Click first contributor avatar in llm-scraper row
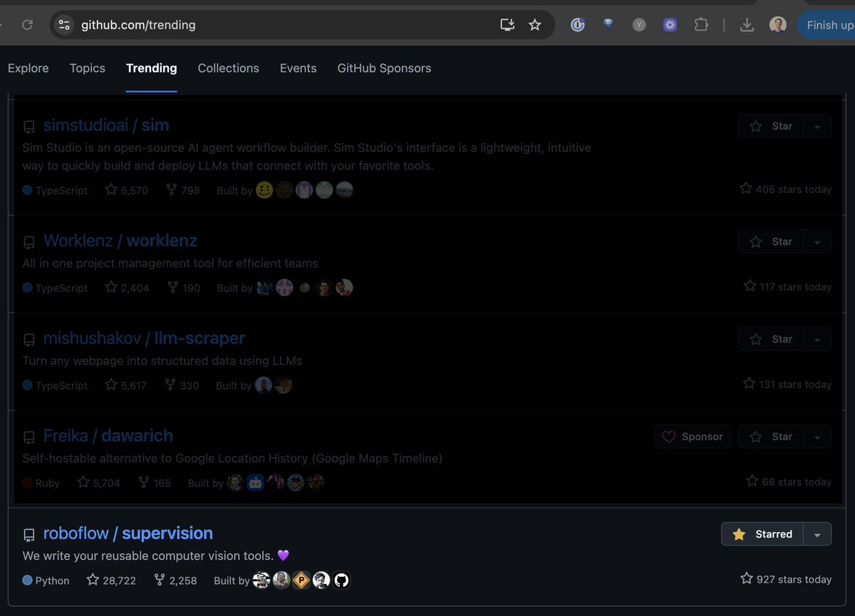Screen dimensions: 855x616 264,385
